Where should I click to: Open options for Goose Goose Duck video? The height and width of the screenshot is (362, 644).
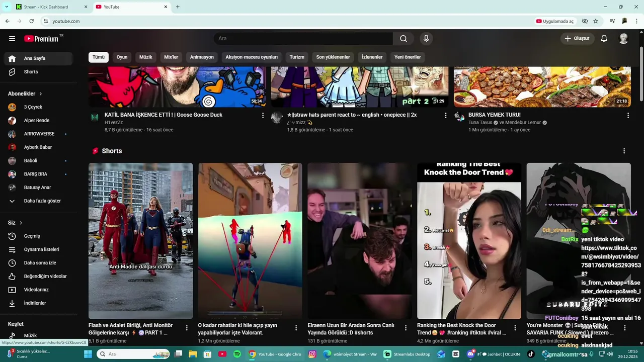263,115
